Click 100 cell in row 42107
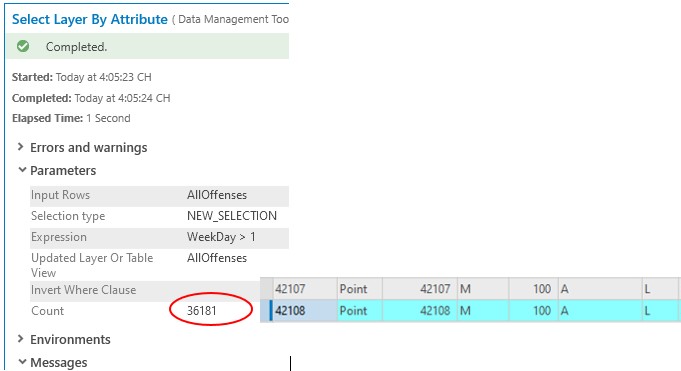The width and height of the screenshot is (681, 371). click(533, 289)
